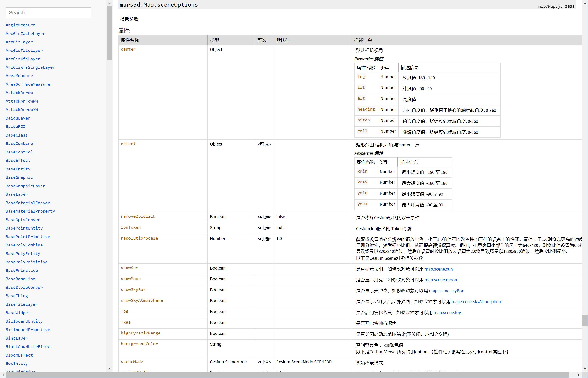The height and width of the screenshot is (378, 588).
Task: Go to BaseLayer page
Action: click(x=17, y=194)
